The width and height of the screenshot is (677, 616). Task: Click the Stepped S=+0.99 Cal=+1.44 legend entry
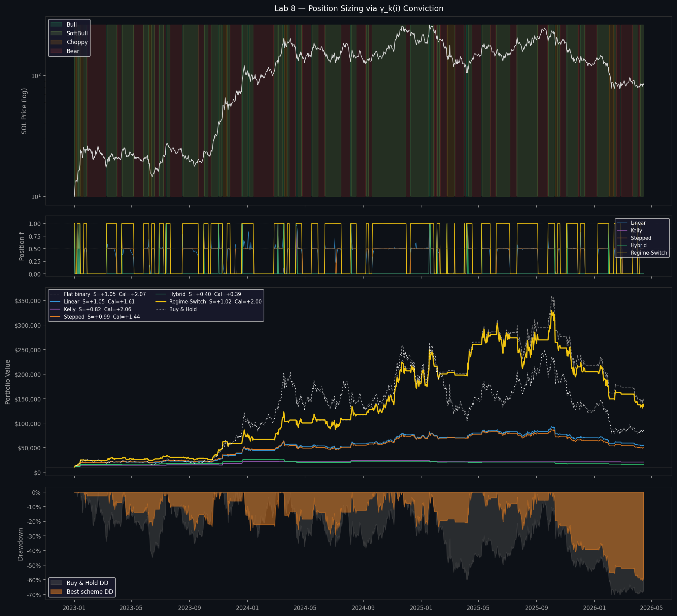coord(95,317)
